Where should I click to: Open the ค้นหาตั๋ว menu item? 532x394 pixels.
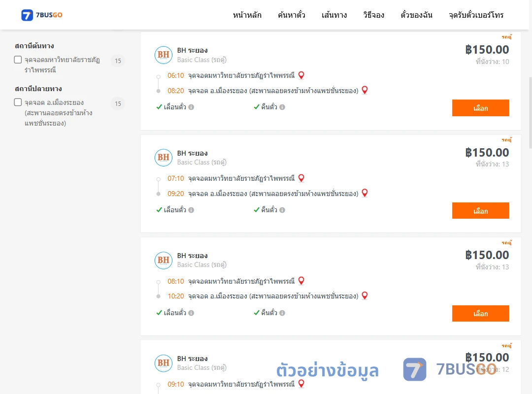pos(292,15)
